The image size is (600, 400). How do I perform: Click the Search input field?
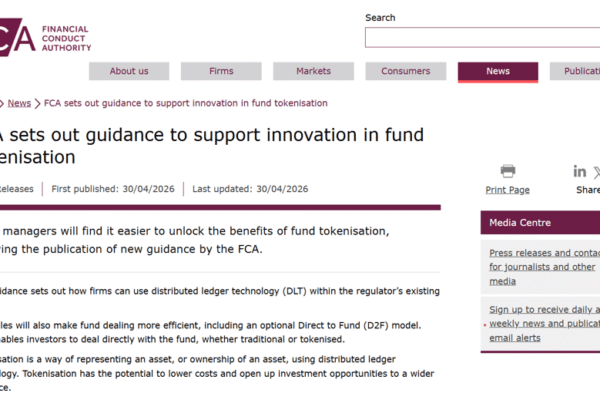click(x=483, y=38)
